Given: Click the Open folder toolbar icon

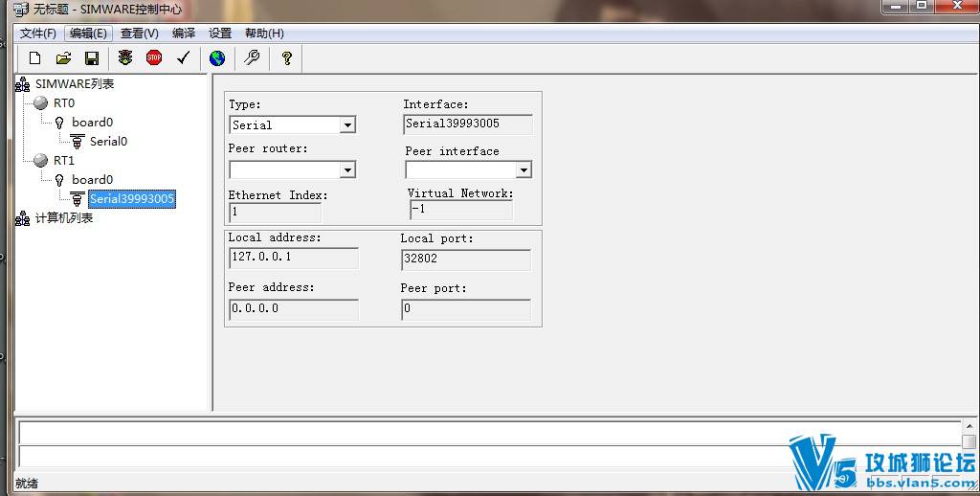Looking at the screenshot, I should (x=63, y=58).
